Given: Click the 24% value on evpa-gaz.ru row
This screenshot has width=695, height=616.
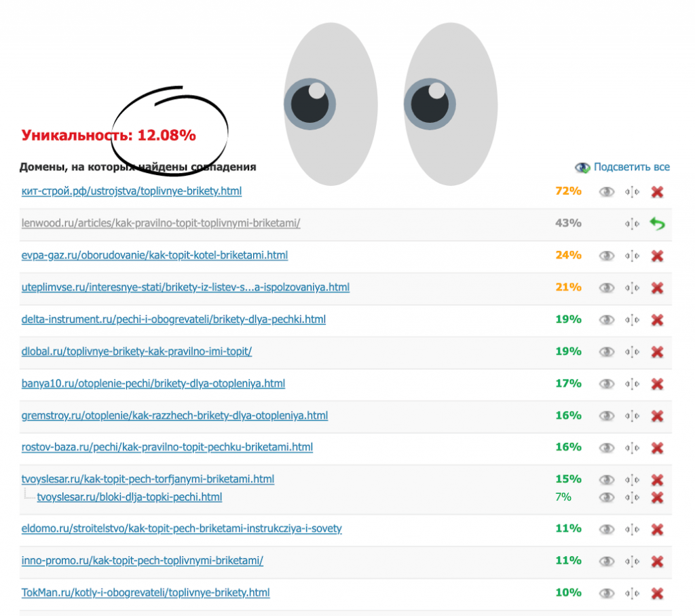Looking at the screenshot, I should tap(568, 255).
